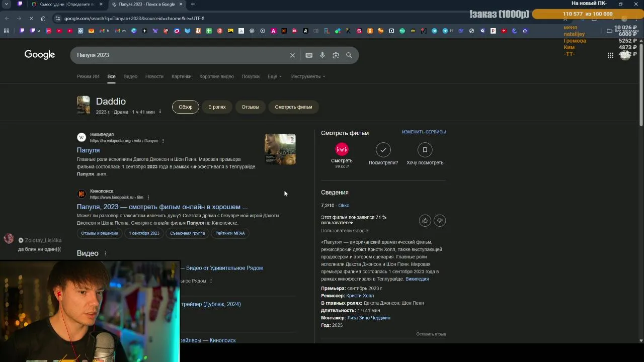Click the Смотреть фильм chip
This screenshot has height=362, width=644.
pos(293,107)
